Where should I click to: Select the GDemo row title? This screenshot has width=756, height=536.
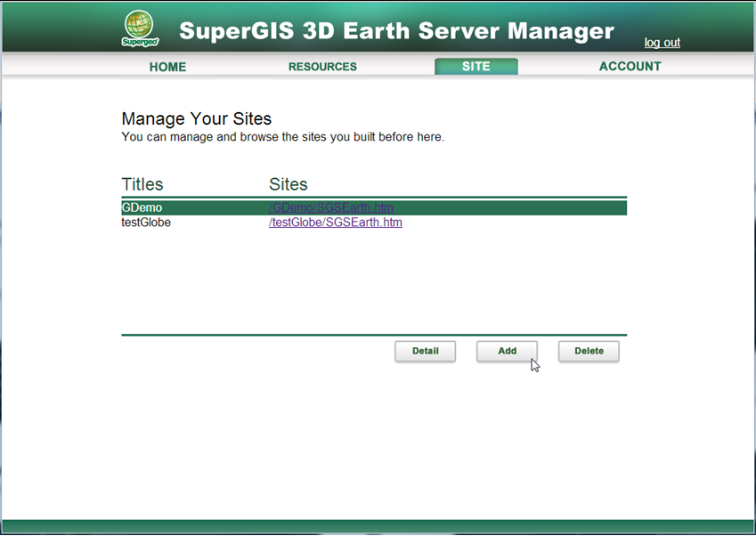(x=142, y=207)
